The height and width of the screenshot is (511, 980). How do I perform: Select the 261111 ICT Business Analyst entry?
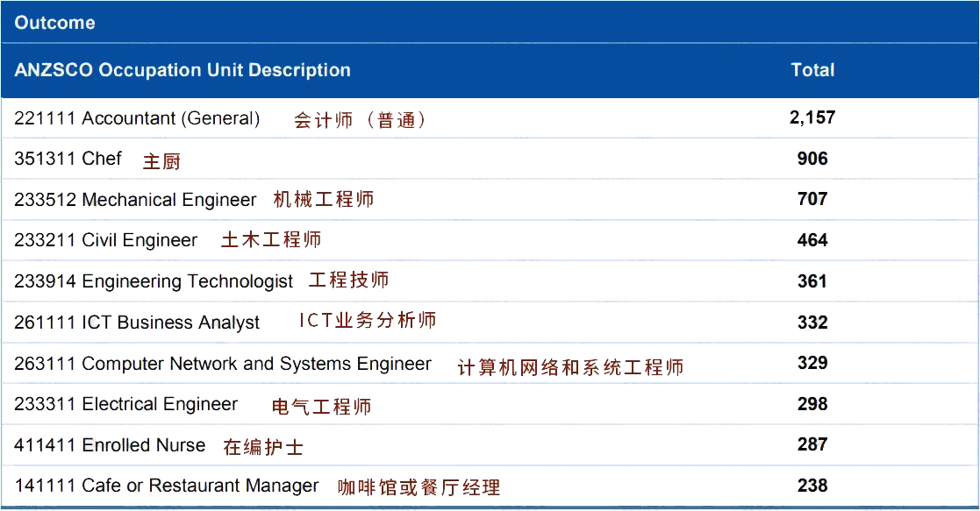pyautogui.click(x=137, y=323)
